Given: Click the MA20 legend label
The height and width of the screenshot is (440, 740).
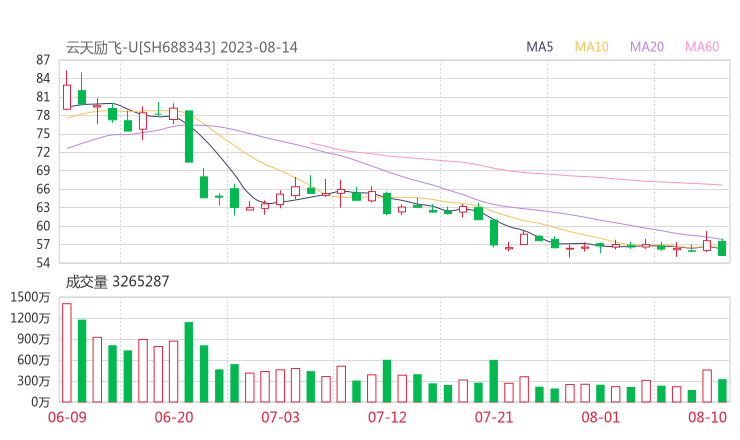Looking at the screenshot, I should tap(647, 47).
